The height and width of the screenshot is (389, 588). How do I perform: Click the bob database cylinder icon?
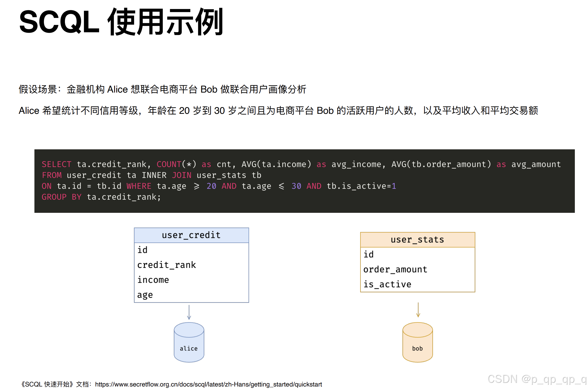point(417,342)
